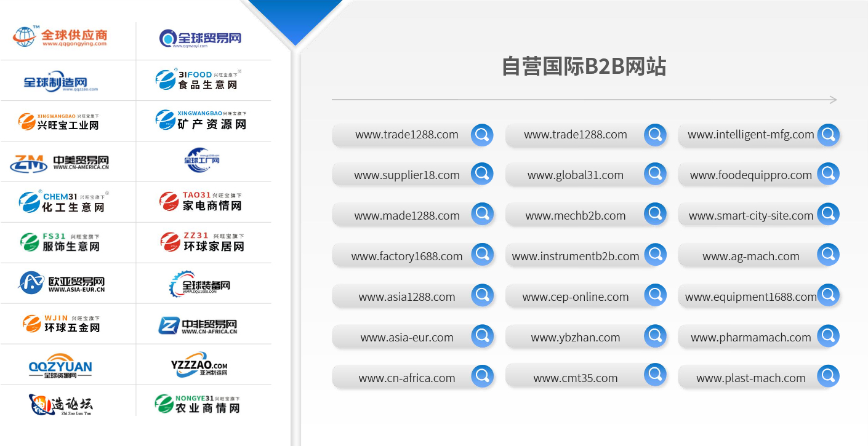Viewport: 868px width, 446px height.
Task: Click the 制造论坛 logo
Action: [x=60, y=405]
